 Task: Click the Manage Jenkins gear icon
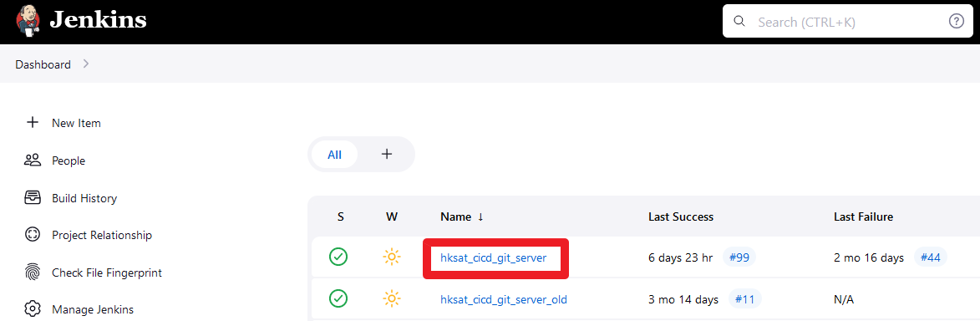32,309
